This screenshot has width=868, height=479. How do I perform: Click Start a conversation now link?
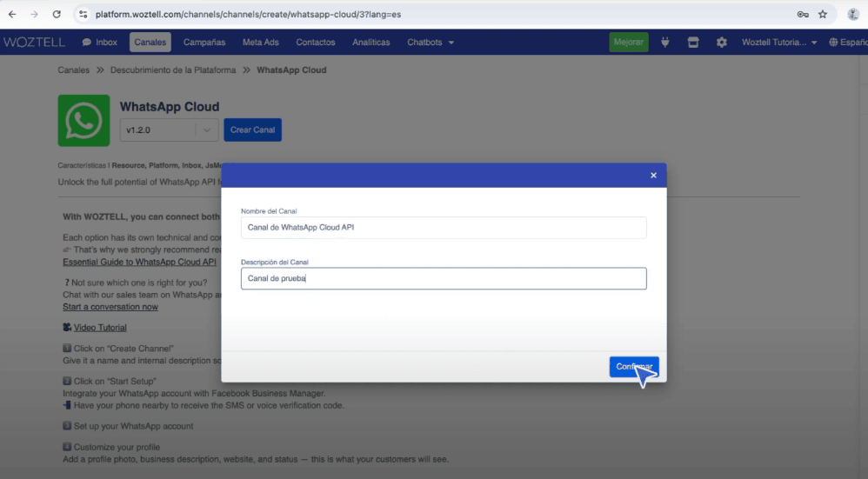110,307
